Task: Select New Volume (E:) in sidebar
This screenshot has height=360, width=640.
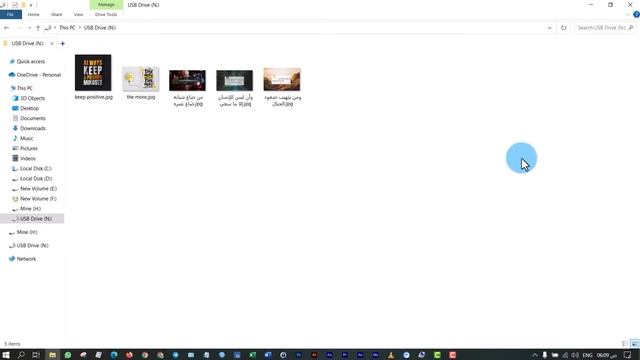Action: point(38,189)
